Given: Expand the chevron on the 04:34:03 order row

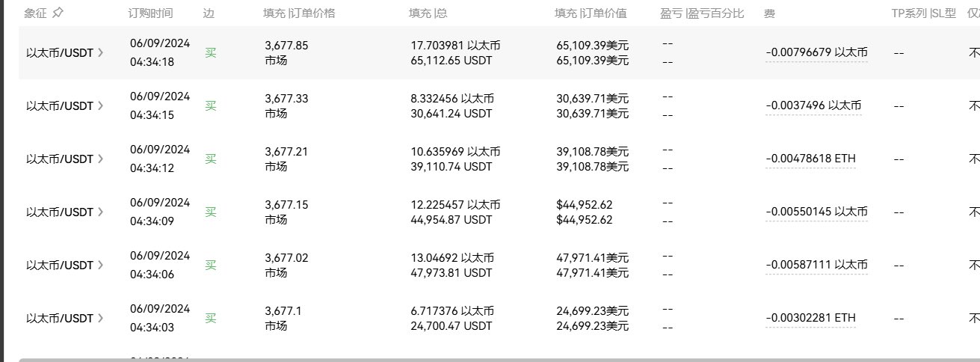Looking at the screenshot, I should tap(101, 319).
